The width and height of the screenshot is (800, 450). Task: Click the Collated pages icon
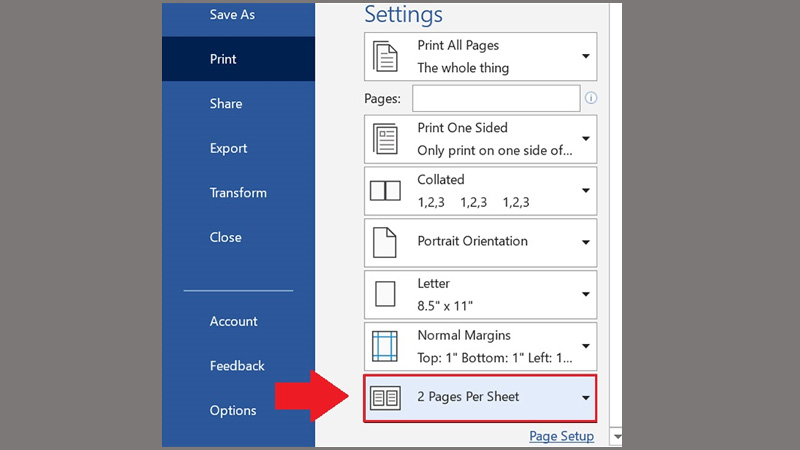385,191
